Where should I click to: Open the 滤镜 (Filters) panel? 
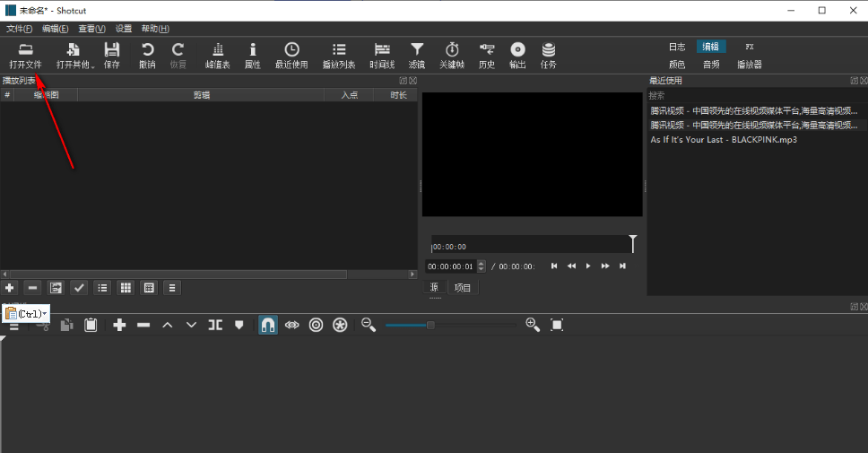pyautogui.click(x=417, y=50)
